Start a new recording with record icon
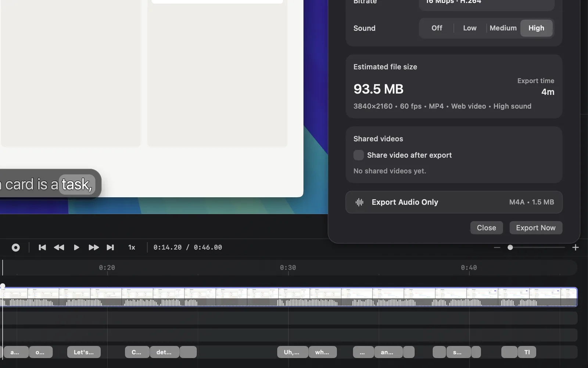This screenshot has width=588, height=368. click(x=16, y=248)
